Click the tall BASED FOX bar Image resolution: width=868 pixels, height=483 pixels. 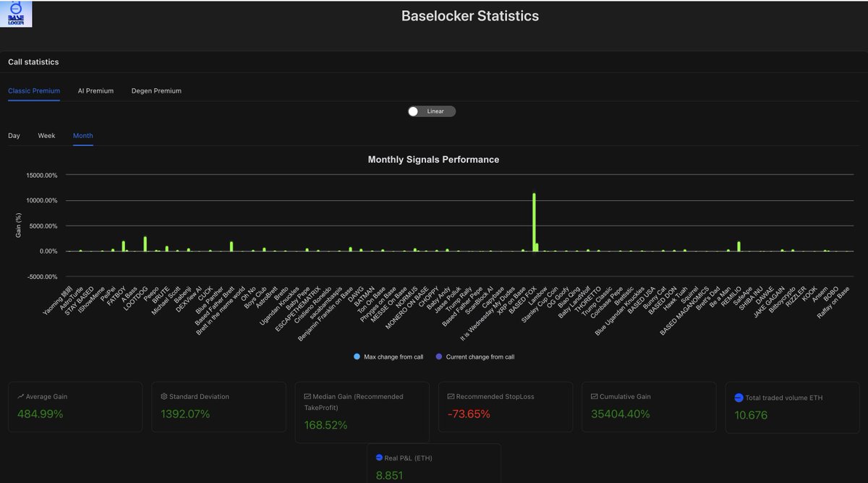pos(534,222)
